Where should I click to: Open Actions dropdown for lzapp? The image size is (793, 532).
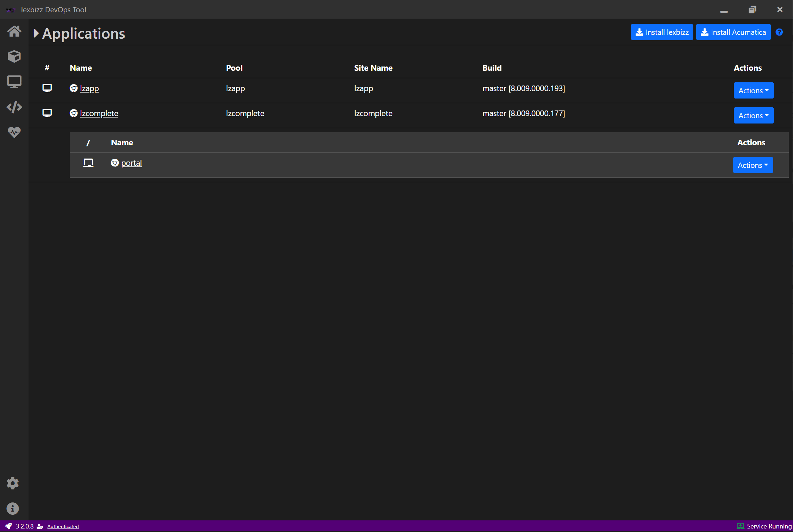click(754, 90)
